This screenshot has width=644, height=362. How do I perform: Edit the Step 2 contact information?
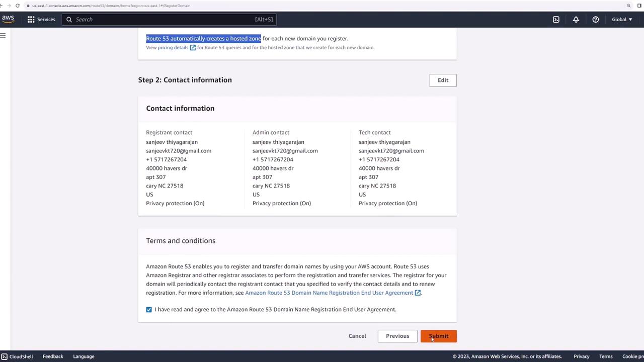pos(443,80)
